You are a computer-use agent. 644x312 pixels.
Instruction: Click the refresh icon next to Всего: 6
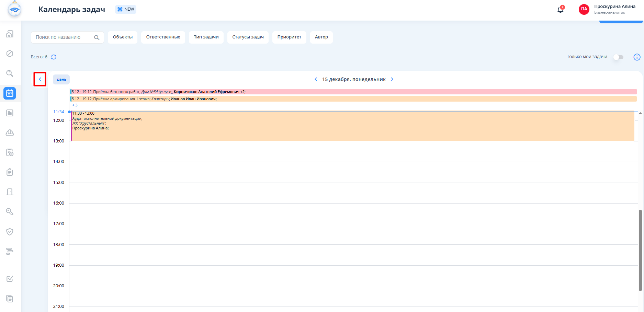point(54,57)
